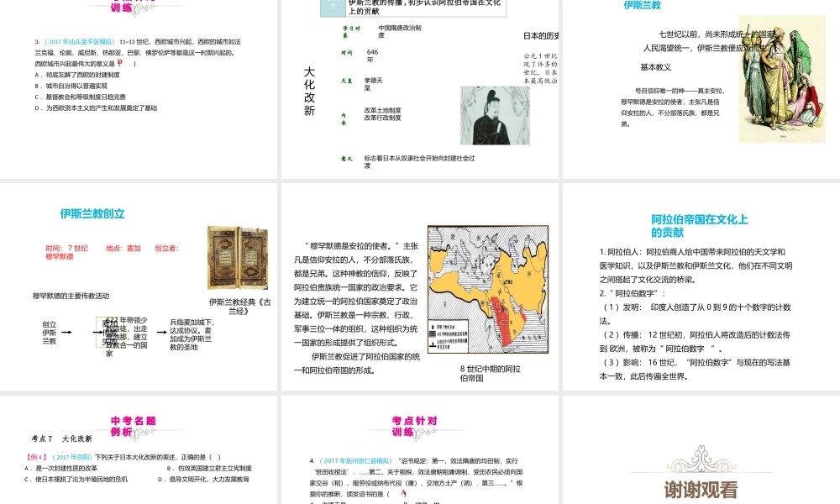
Task: Click the line （2）传播：12世纪初
Action: (x=695, y=342)
